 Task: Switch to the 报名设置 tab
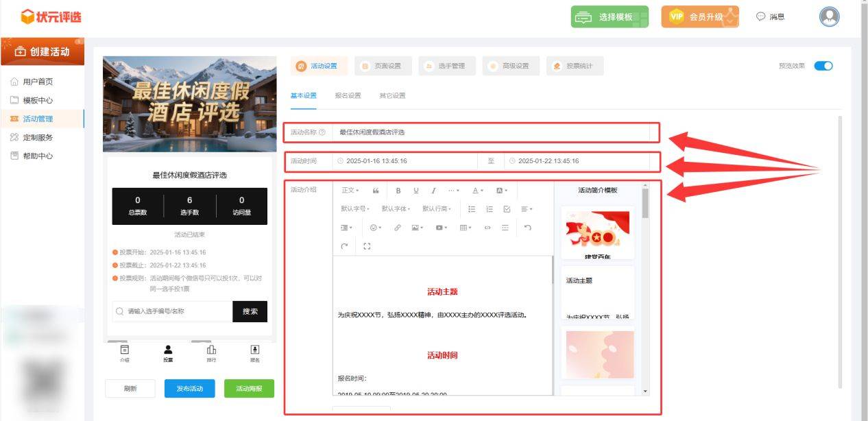[348, 96]
